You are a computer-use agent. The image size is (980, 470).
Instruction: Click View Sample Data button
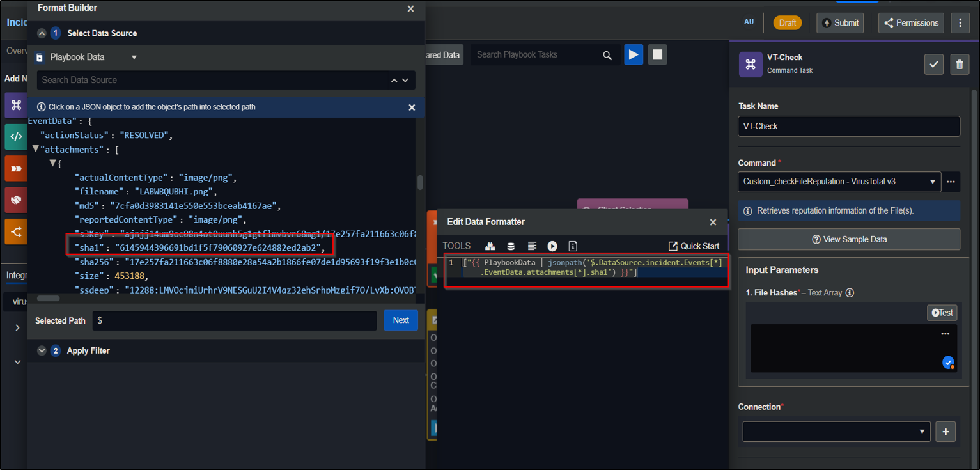(849, 239)
